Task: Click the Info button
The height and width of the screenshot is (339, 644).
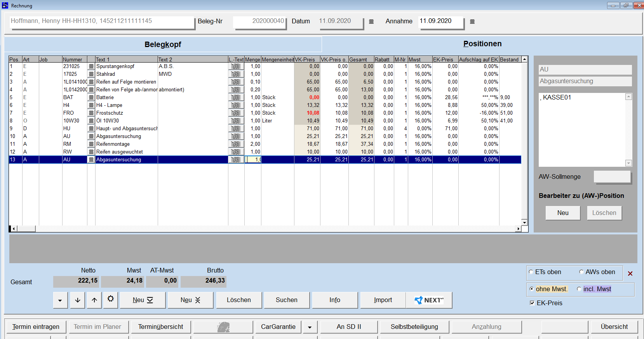Action: (x=335, y=300)
